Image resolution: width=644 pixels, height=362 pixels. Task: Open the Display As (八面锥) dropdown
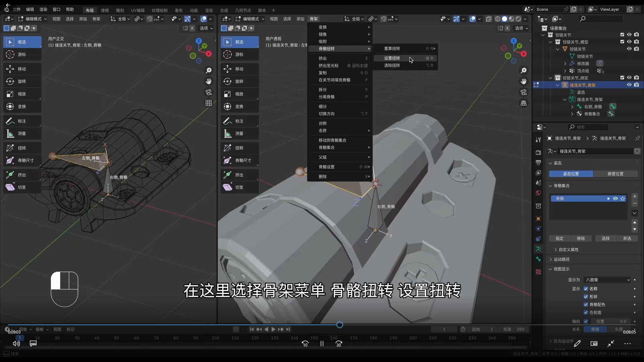[x=607, y=280]
